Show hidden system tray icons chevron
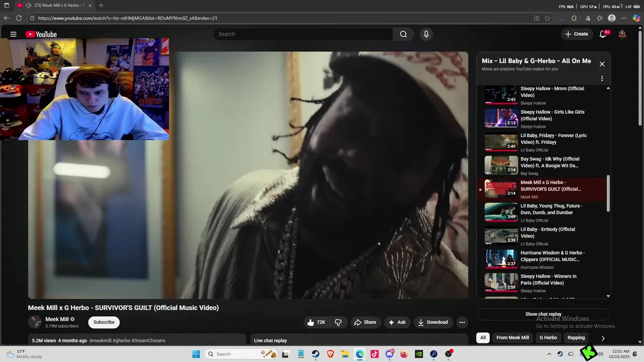The height and width of the screenshot is (362, 644). [x=549, y=354]
